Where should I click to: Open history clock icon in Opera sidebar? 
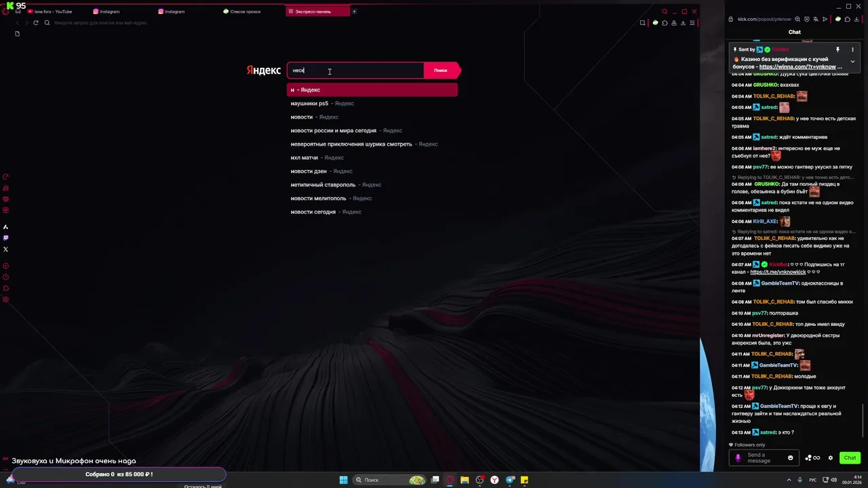coord(6,277)
